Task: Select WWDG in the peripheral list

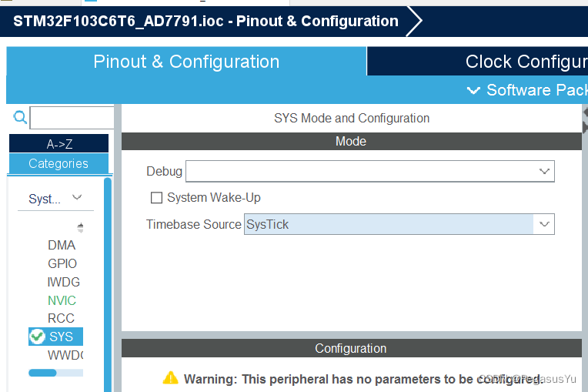Action: pos(65,355)
